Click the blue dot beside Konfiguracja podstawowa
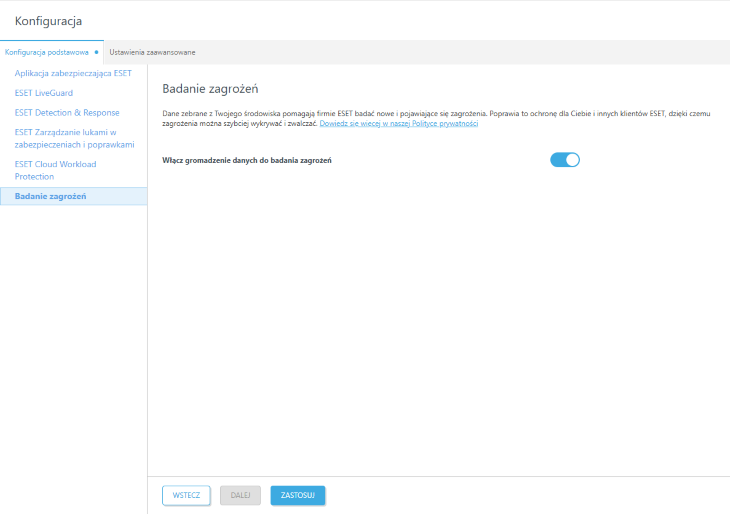This screenshot has height=514, width=730. pyautogui.click(x=96, y=52)
